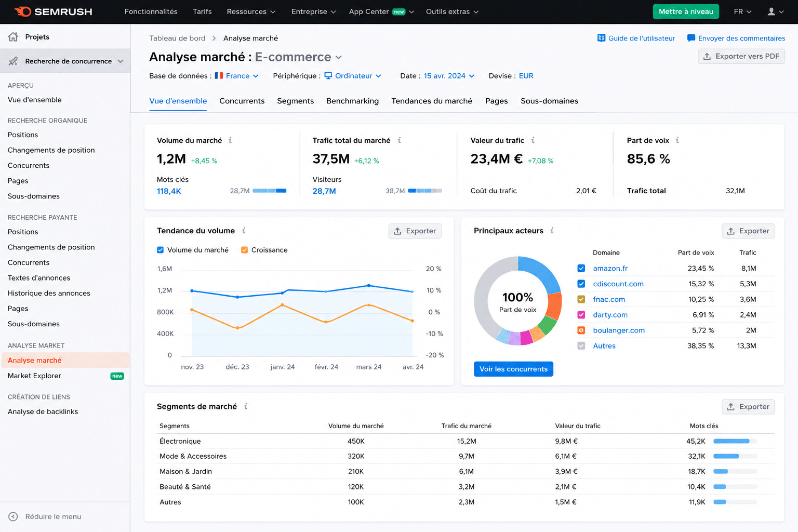Click the Réduire le menu arrow icon
This screenshot has width=798, height=532.
click(x=14, y=516)
